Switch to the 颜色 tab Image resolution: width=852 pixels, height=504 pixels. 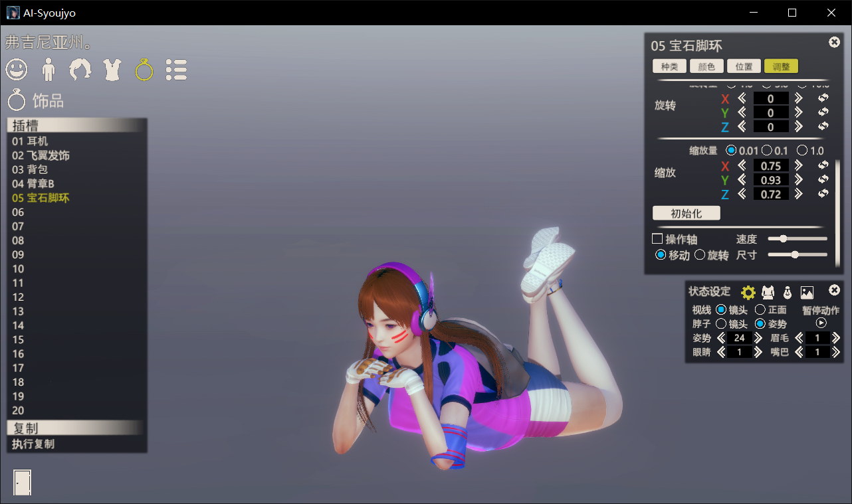(x=706, y=66)
